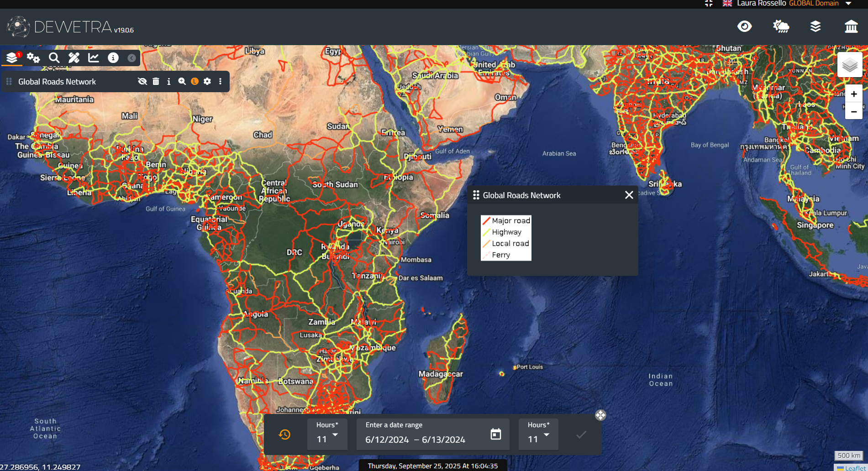Open the institution building icon in header
The width and height of the screenshot is (868, 471).
(851, 26)
